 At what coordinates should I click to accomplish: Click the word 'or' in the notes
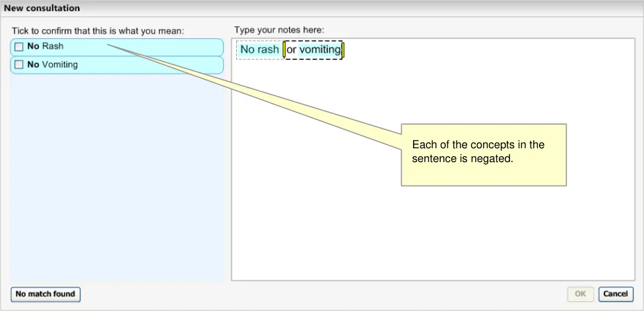coord(291,50)
